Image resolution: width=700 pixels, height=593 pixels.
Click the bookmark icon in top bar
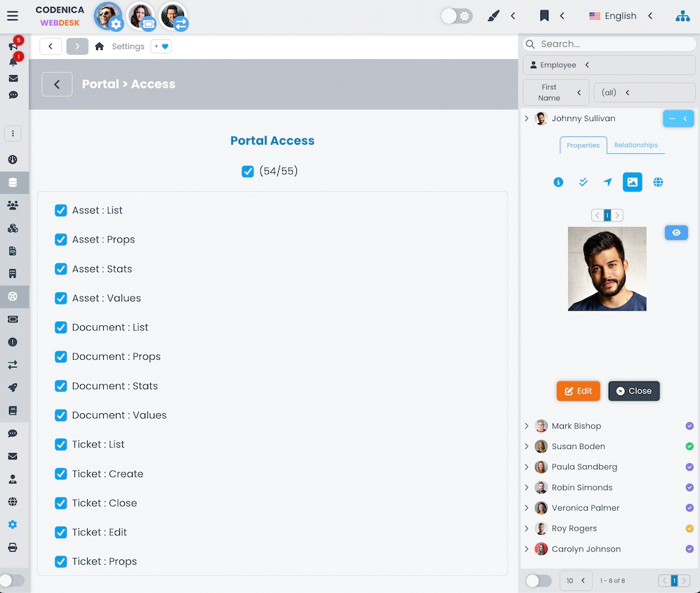544,15
